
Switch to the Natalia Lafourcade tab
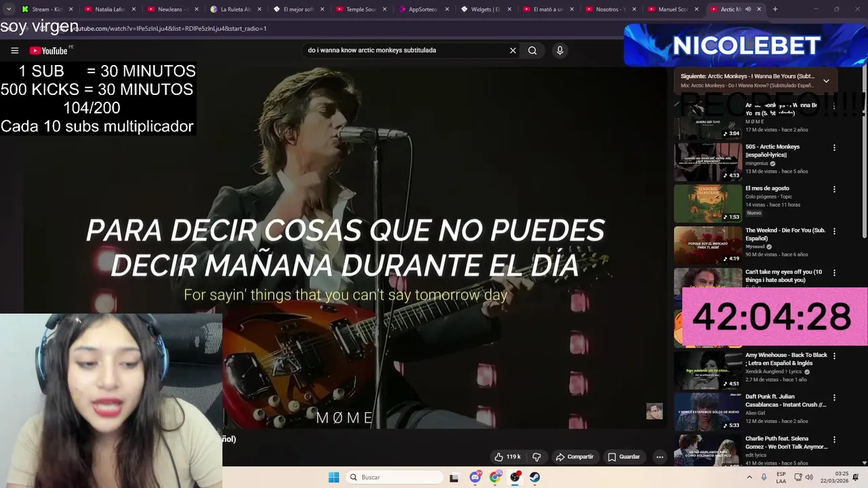point(108,9)
